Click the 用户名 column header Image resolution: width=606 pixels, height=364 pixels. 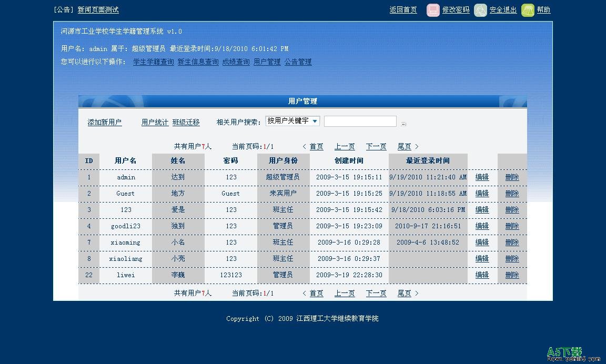[126, 161]
